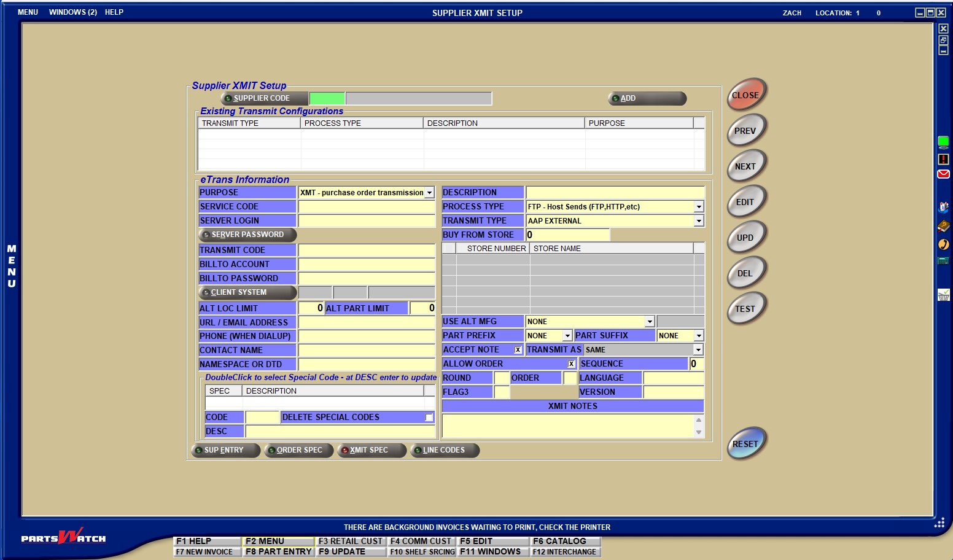Click the green monitor icon in sidebar
This screenshot has width=953, height=560.
(x=943, y=142)
